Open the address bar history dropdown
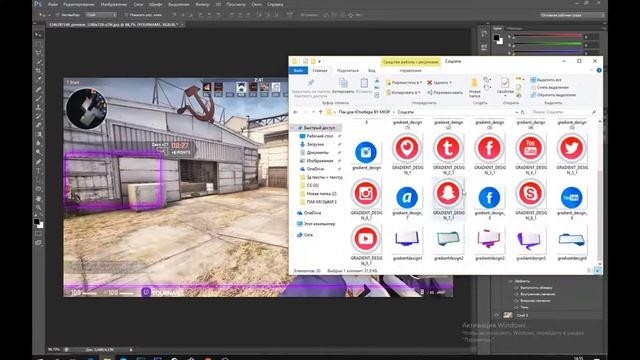Screen dimensions: 640x360 (x=516, y=112)
